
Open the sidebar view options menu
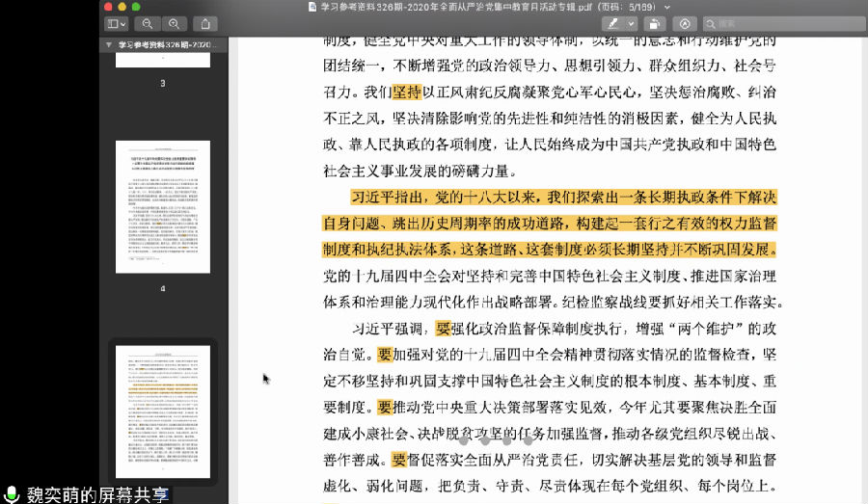point(116,23)
